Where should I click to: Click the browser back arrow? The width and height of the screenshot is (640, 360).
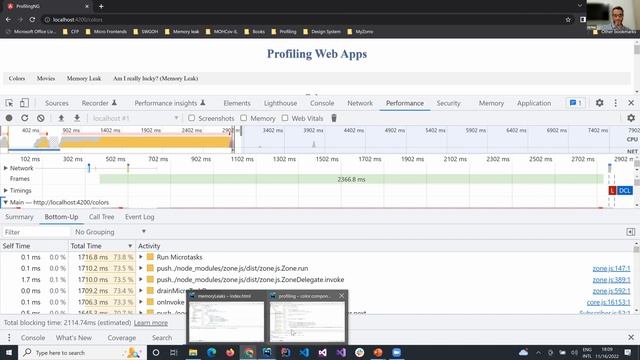tap(9, 19)
